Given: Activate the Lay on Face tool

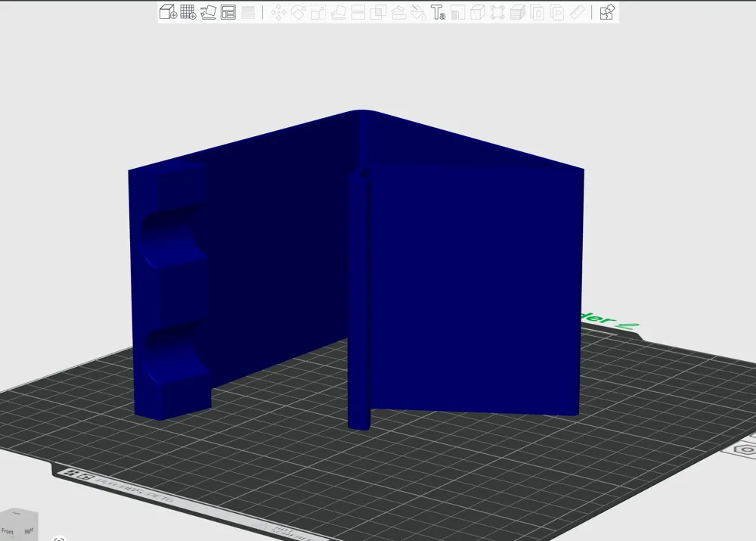Looking at the screenshot, I should click(x=339, y=13).
